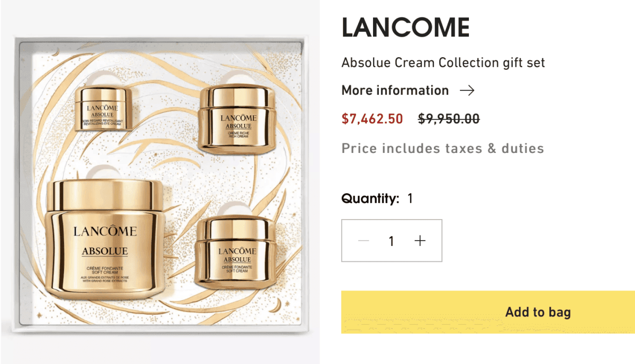Select the large Absolue Soft Cream jar
The width and height of the screenshot is (635, 364).
tap(105, 233)
